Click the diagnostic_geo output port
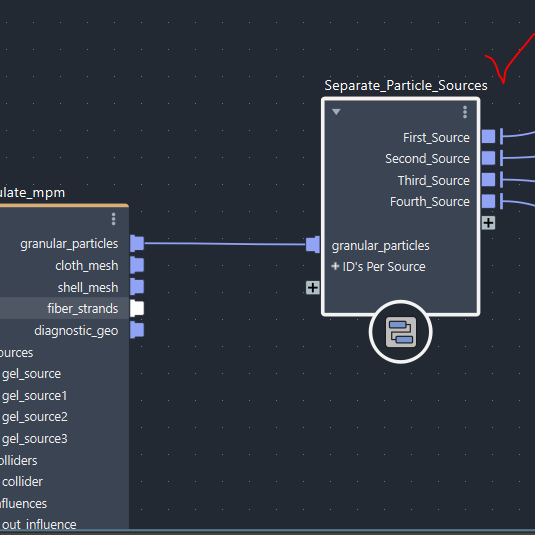Screen dimensions: 535x535 (137, 330)
